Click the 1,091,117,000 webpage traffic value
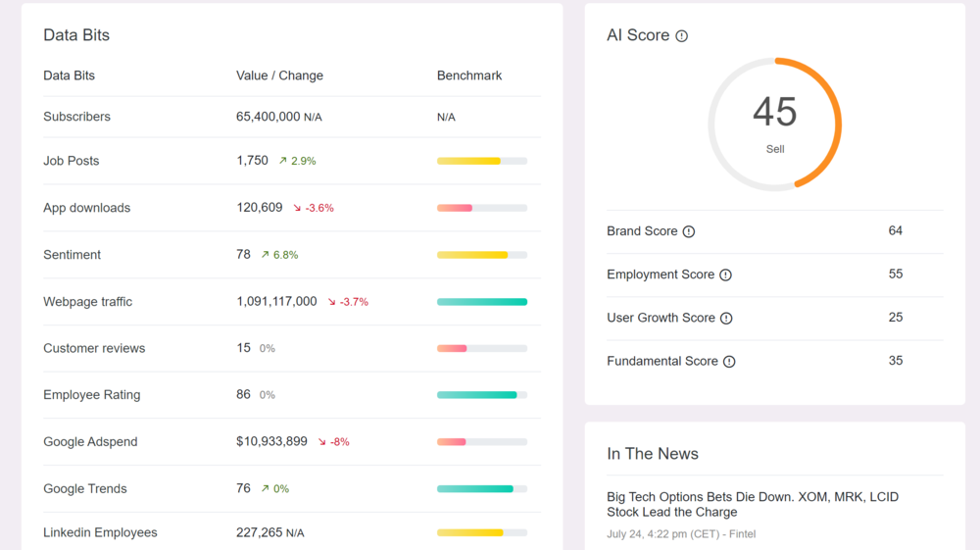The height and width of the screenshot is (550, 980). click(x=277, y=301)
